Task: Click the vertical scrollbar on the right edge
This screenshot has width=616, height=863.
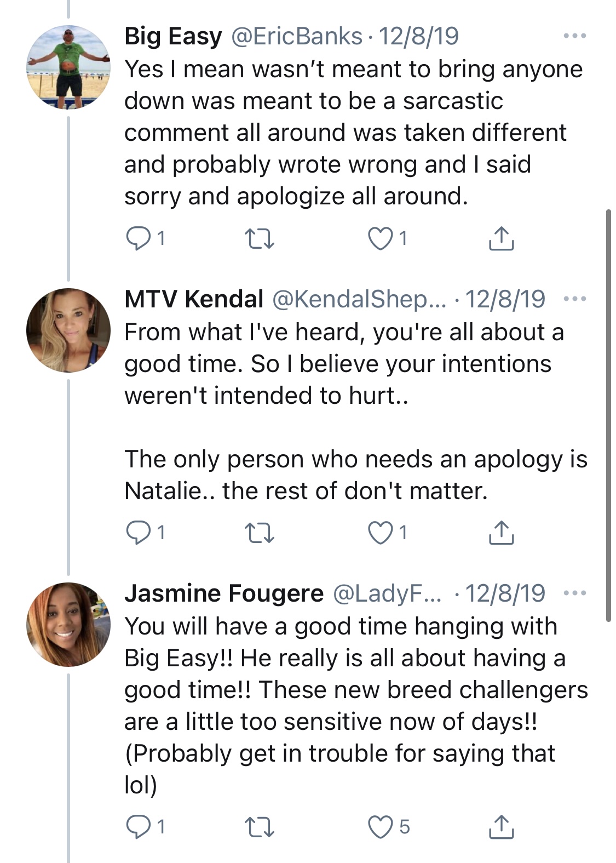Action: pos(608,415)
